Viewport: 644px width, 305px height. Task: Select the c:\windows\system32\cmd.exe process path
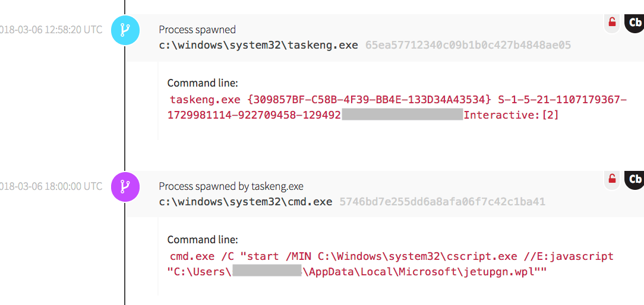(x=245, y=202)
